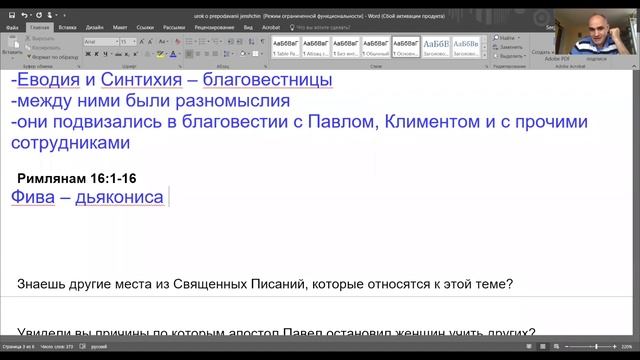Switch to the Рецензирование tab
Image resolution: width=640 pixels, height=360 pixels.
[x=214, y=27]
